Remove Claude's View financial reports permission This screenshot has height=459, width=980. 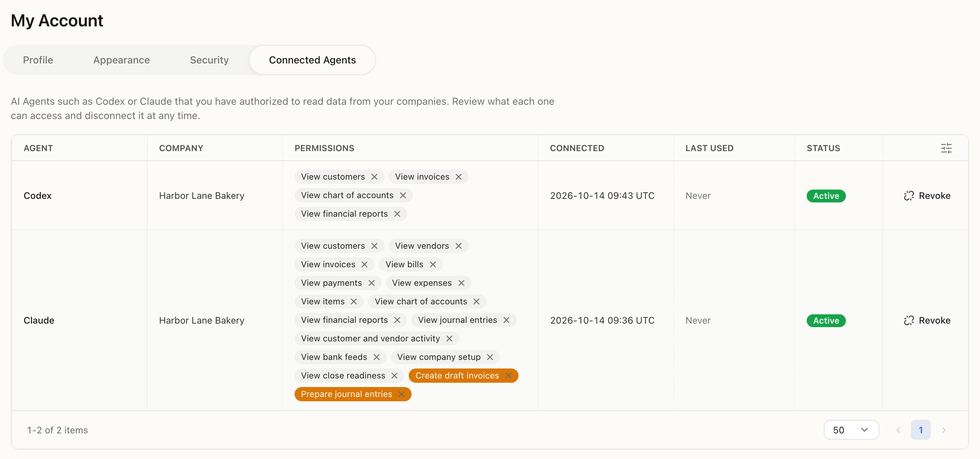[x=397, y=320]
